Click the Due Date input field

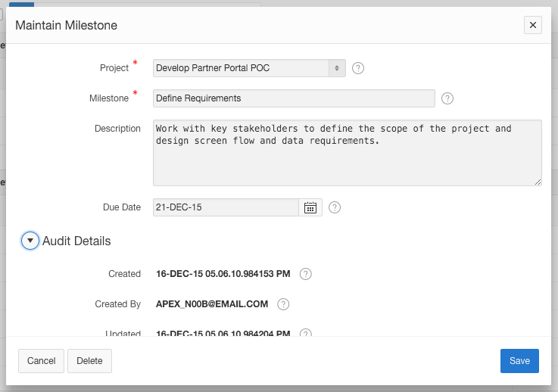226,207
